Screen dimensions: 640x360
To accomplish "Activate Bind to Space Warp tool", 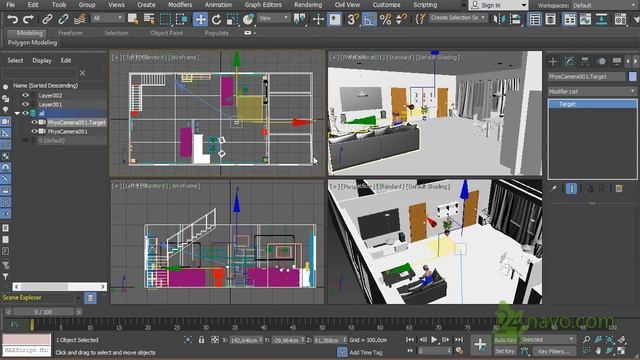I will [x=79, y=19].
